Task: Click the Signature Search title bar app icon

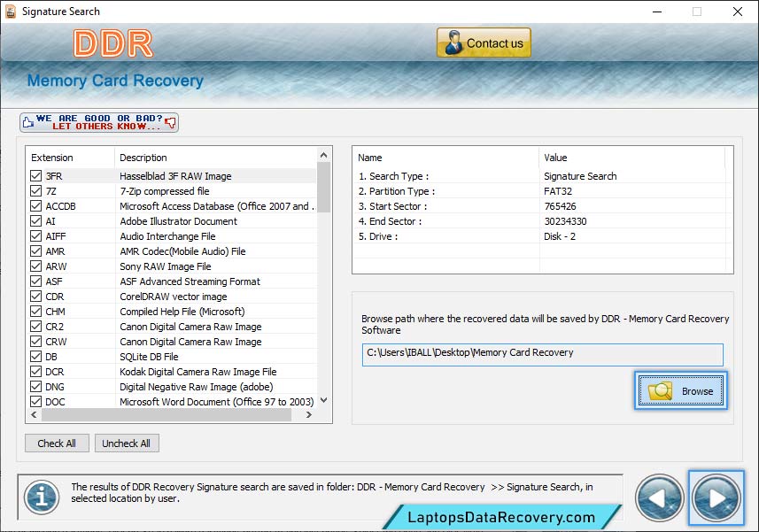Action: coord(10,12)
